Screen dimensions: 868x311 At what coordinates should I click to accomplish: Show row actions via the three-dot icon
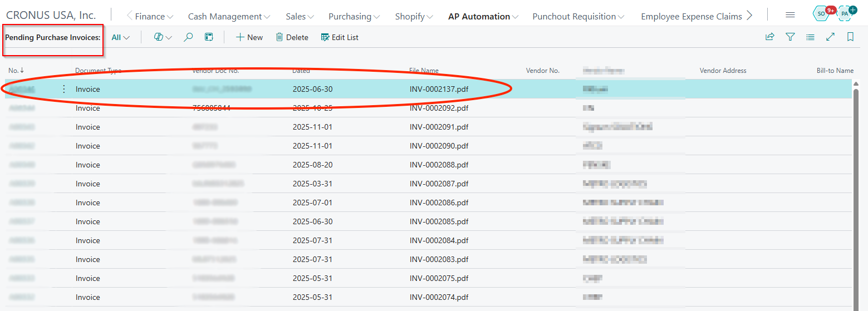click(63, 89)
